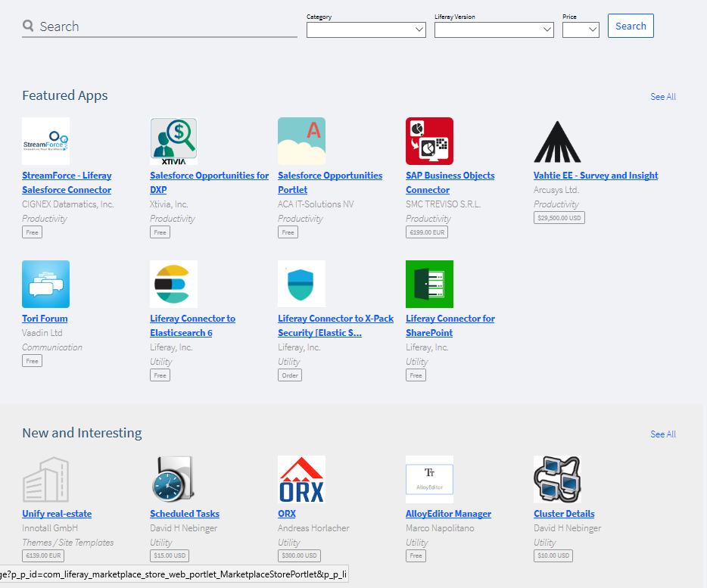Click the StreamForce app icon
This screenshot has width=707, height=588.
pyautogui.click(x=45, y=142)
